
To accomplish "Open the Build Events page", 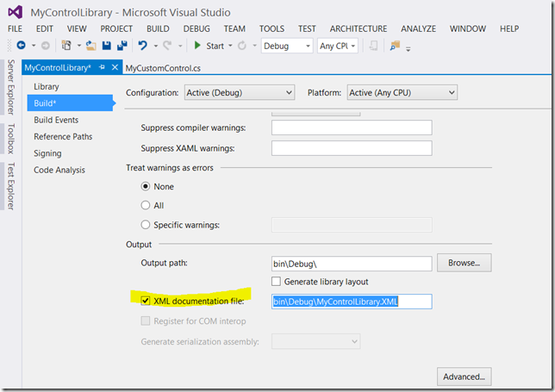I will pos(56,120).
